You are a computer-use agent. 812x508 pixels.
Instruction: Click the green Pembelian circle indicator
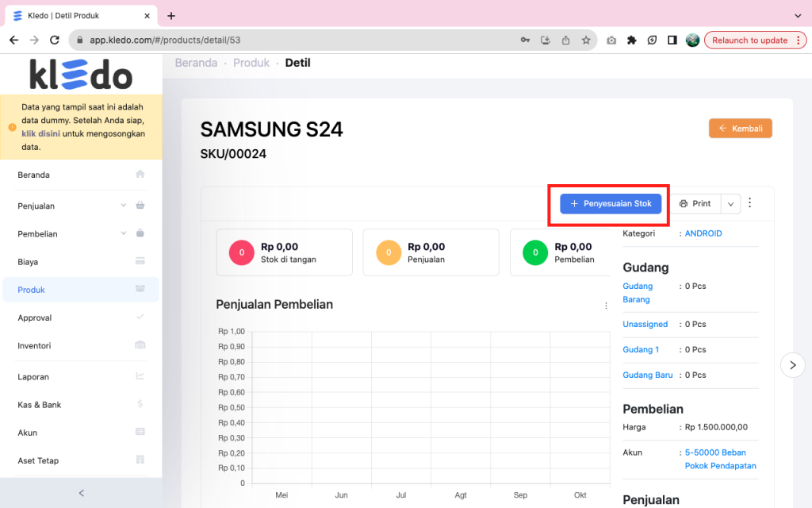(x=535, y=252)
